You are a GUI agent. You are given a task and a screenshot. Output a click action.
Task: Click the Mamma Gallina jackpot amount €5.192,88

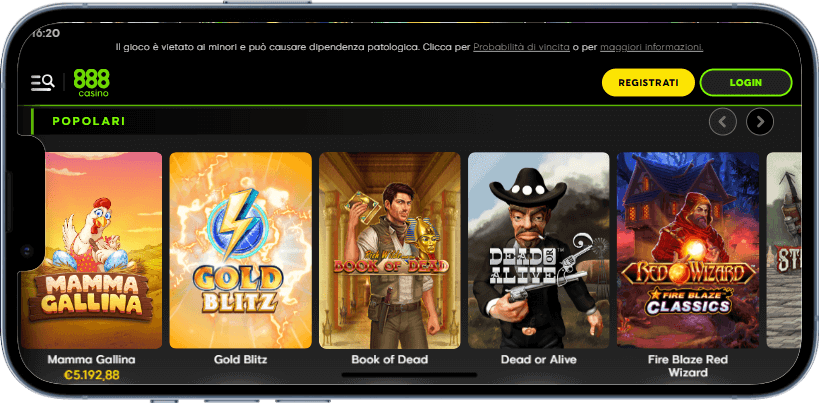91,374
